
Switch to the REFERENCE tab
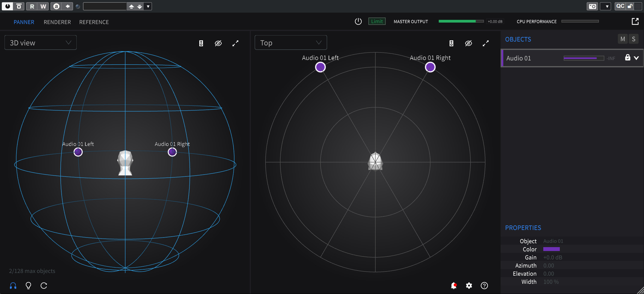click(x=94, y=22)
